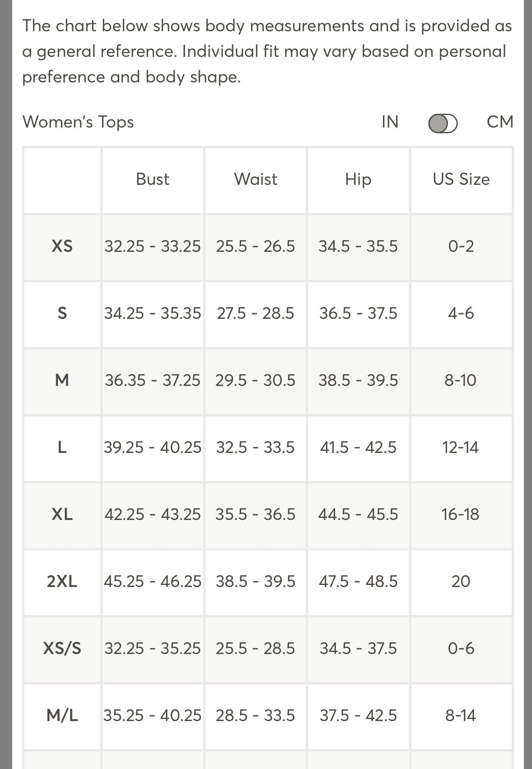Click the Hip column header
This screenshot has width=532, height=769.
click(x=358, y=179)
